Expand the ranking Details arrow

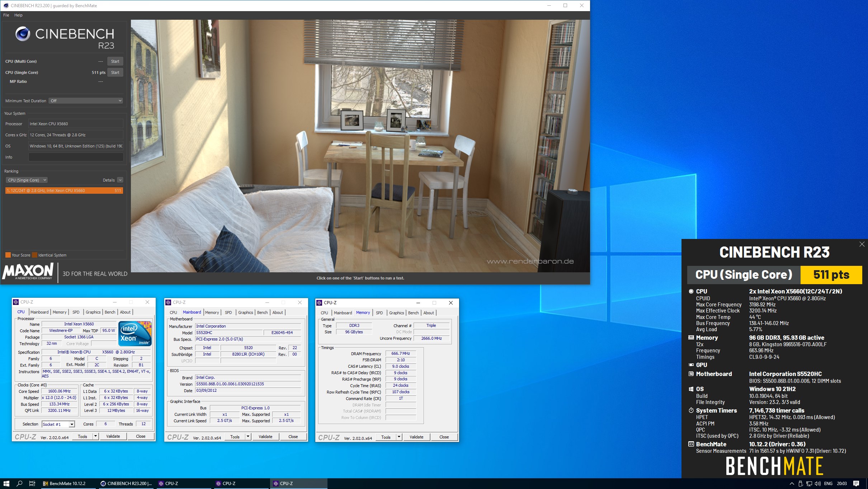coord(120,180)
